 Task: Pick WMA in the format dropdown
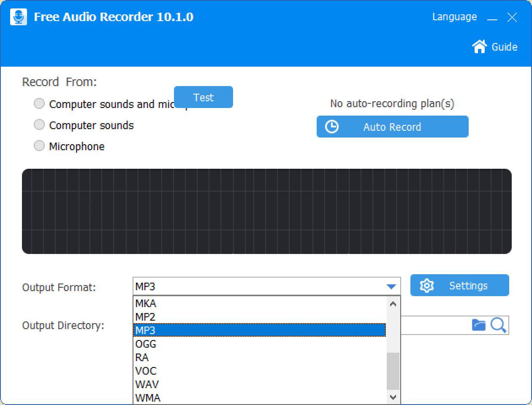click(x=148, y=398)
